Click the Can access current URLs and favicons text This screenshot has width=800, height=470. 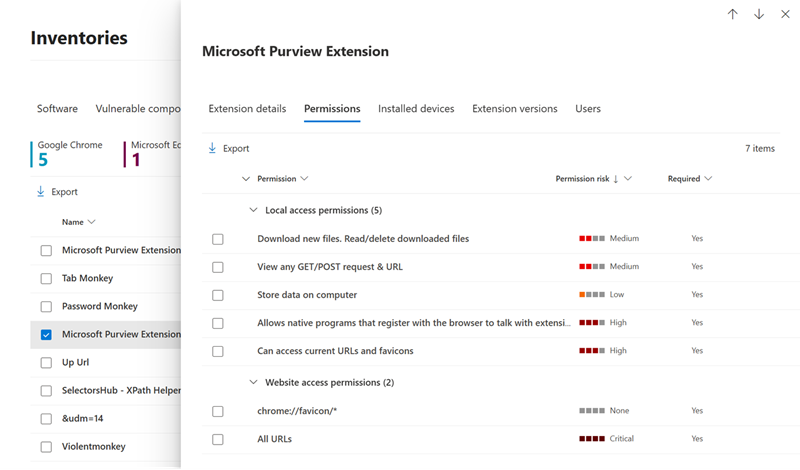click(335, 351)
